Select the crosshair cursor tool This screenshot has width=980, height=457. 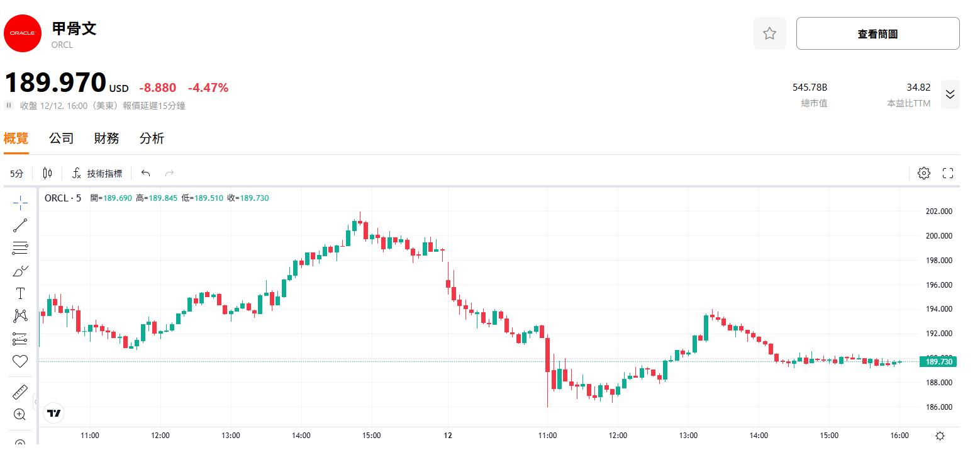click(x=20, y=203)
